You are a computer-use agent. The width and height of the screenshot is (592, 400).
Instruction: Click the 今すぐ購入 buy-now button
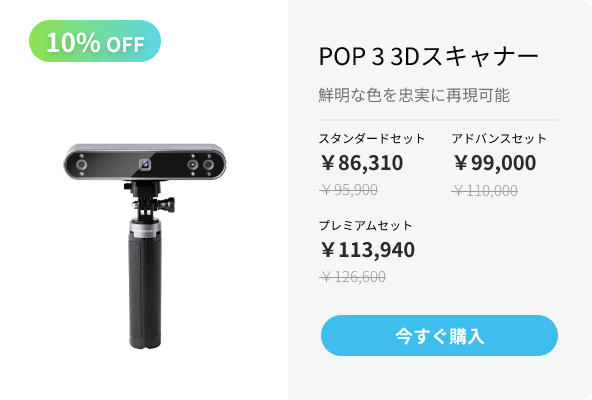(x=439, y=335)
